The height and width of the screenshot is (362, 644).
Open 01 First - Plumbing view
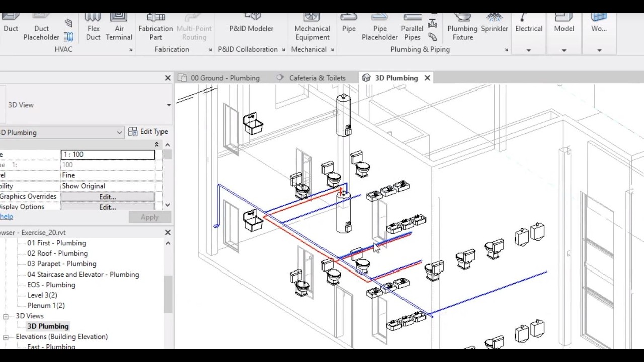coord(56,243)
